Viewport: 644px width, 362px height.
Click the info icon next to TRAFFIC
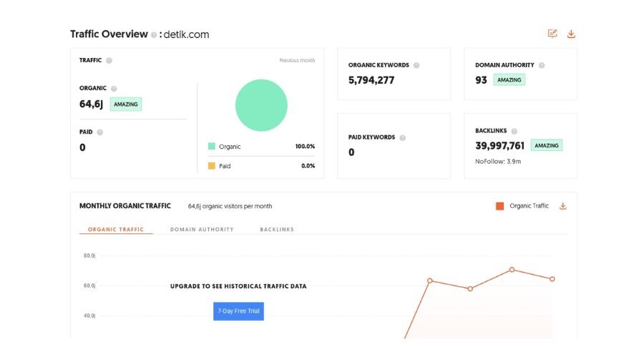pos(109,61)
